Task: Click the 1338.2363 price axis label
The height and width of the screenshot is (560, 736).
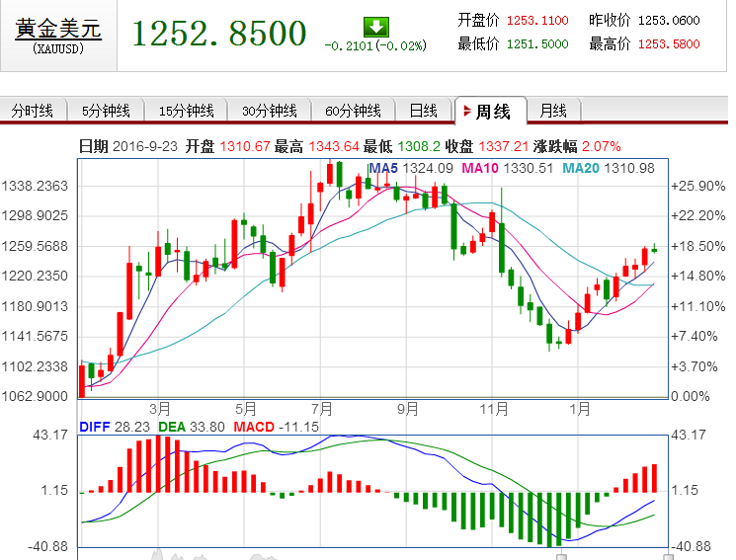Action: [x=35, y=186]
